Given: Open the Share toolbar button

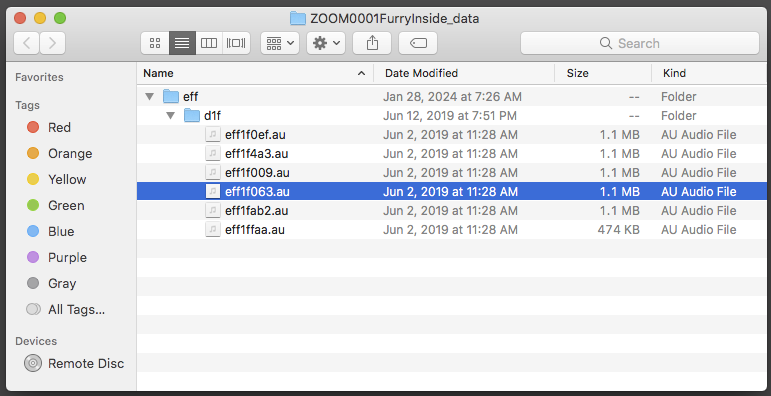Looking at the screenshot, I should [x=372, y=43].
